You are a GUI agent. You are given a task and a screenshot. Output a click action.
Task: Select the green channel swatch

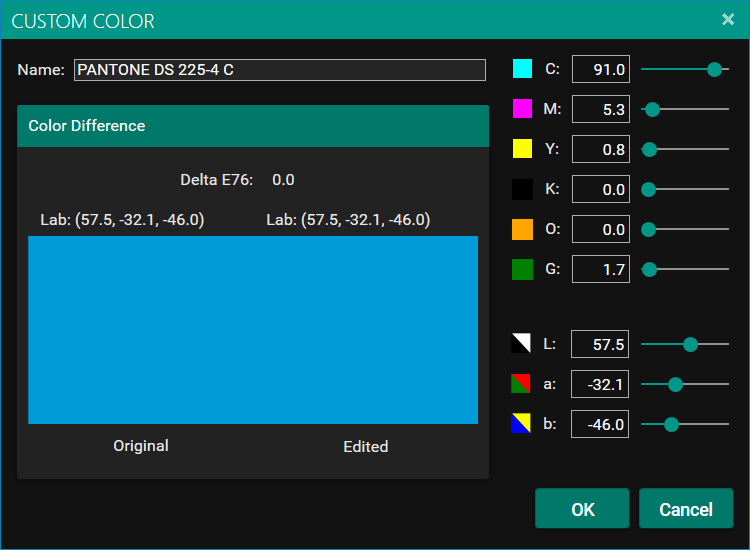[x=522, y=269]
